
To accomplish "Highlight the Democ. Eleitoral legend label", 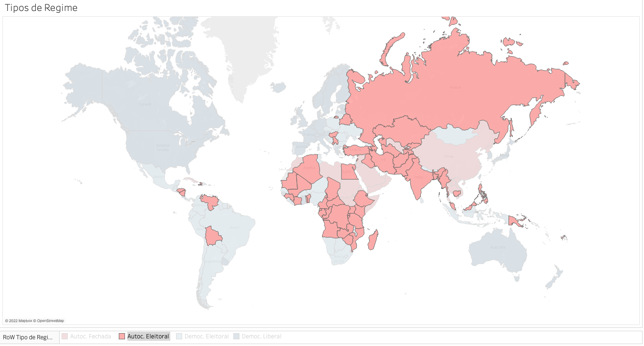I will 207,336.
